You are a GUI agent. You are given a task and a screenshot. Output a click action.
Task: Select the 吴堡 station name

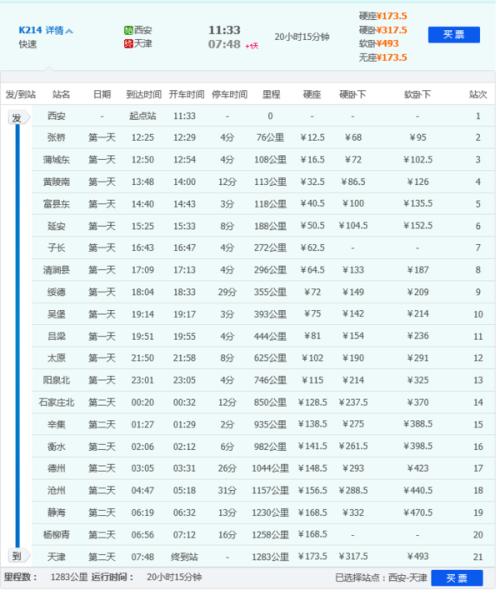(x=57, y=314)
